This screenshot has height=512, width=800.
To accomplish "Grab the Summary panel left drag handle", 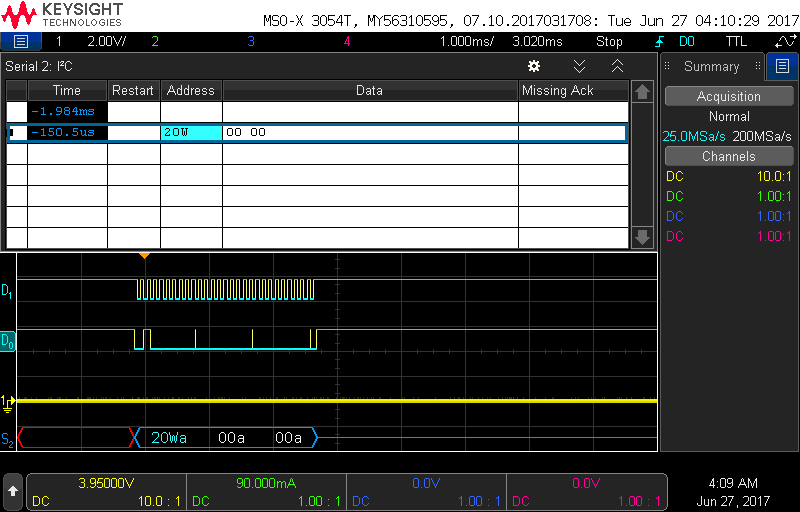I will (x=666, y=66).
